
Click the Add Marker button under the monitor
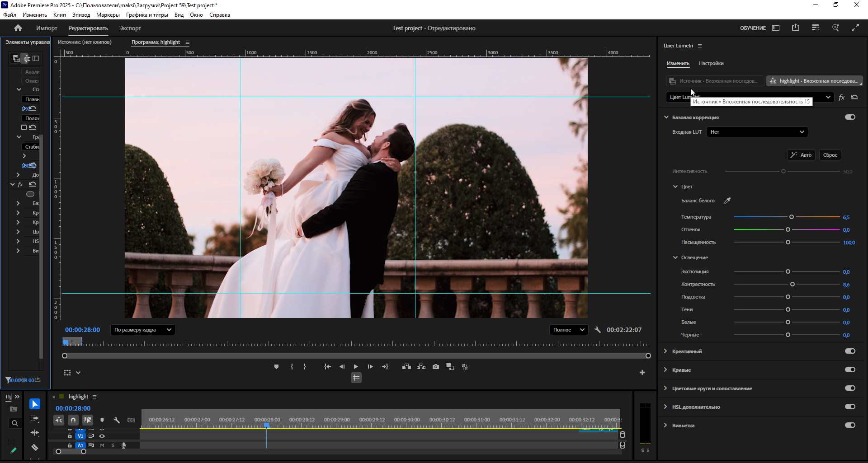tap(276, 367)
